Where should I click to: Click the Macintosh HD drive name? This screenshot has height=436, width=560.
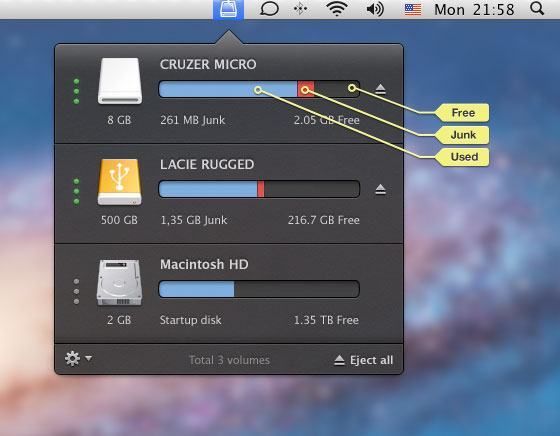pos(204,265)
